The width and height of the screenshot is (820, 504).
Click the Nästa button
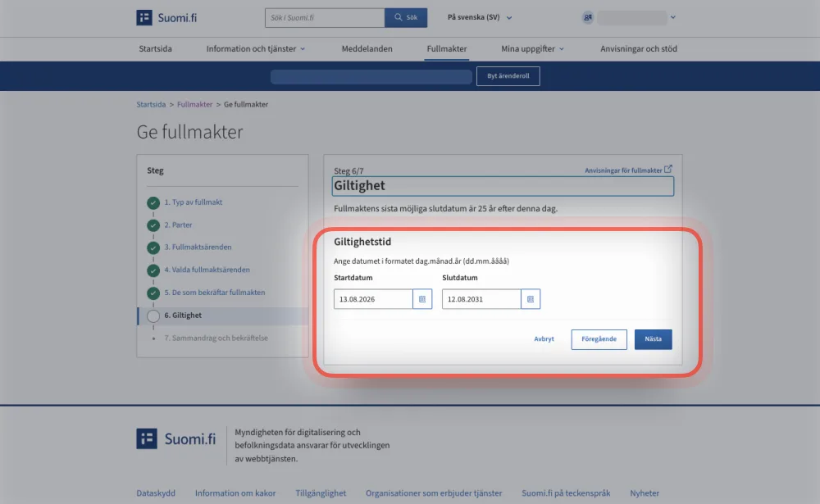(654, 339)
